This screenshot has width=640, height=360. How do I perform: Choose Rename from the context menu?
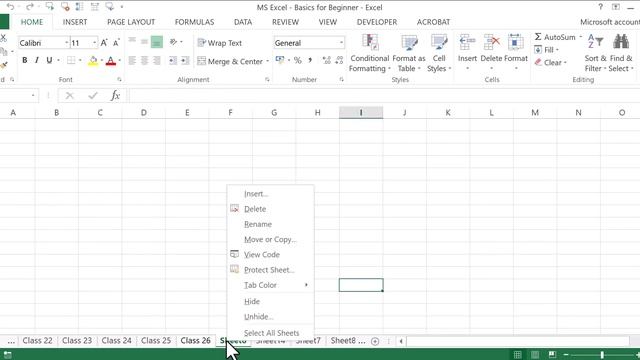[270, 224]
